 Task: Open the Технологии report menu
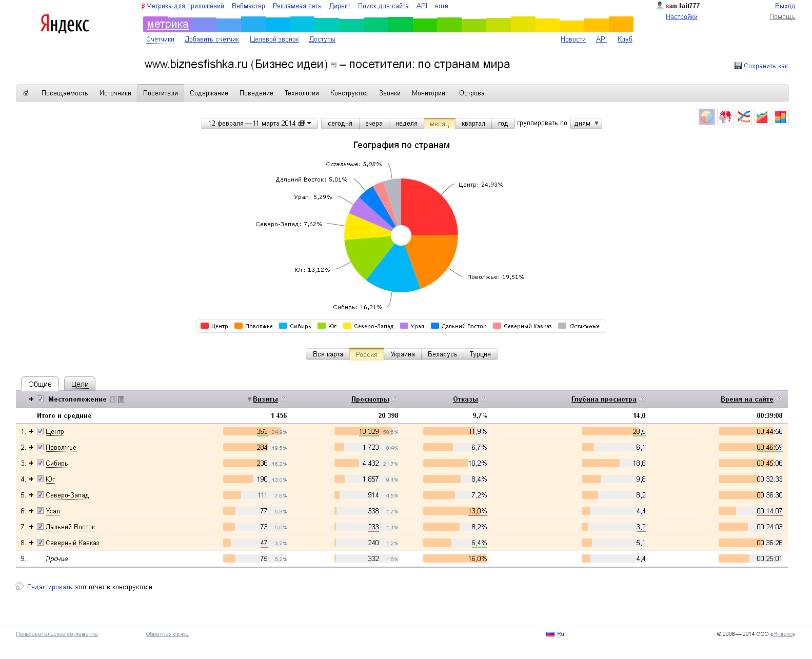[302, 93]
